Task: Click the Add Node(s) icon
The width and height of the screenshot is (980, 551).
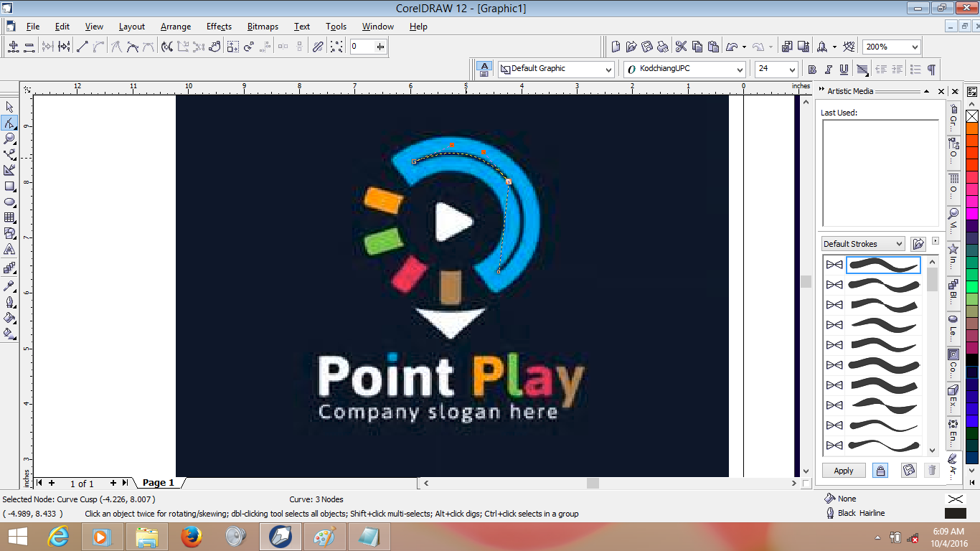Action: pos(13,47)
